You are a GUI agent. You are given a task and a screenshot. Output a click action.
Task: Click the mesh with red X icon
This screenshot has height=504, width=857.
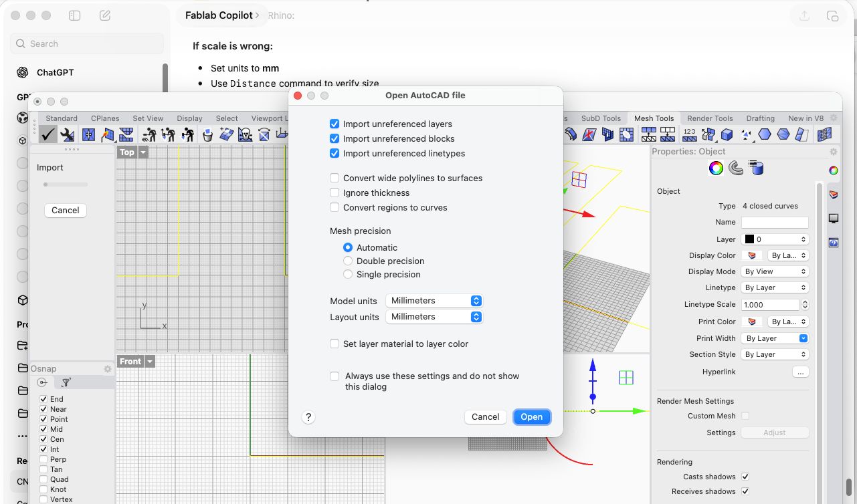[x=589, y=134]
